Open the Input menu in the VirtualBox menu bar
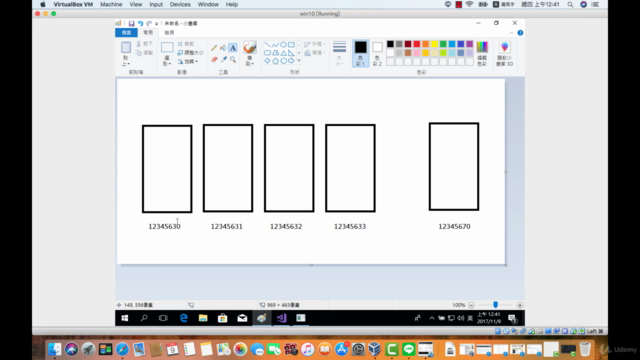Screen dimensions: 640x360 click(x=156, y=4)
